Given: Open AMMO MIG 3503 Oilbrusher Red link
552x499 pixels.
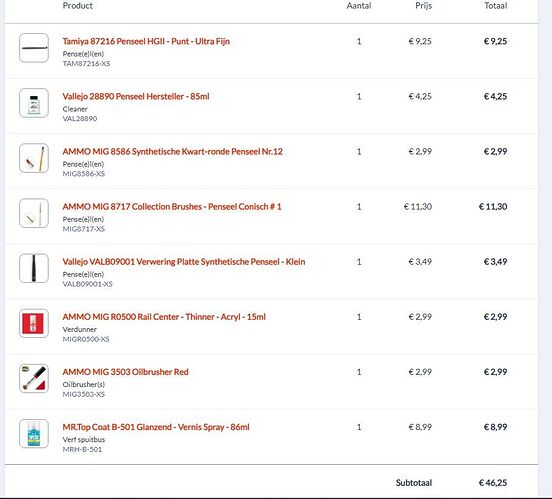Looking at the screenshot, I should [x=125, y=372].
